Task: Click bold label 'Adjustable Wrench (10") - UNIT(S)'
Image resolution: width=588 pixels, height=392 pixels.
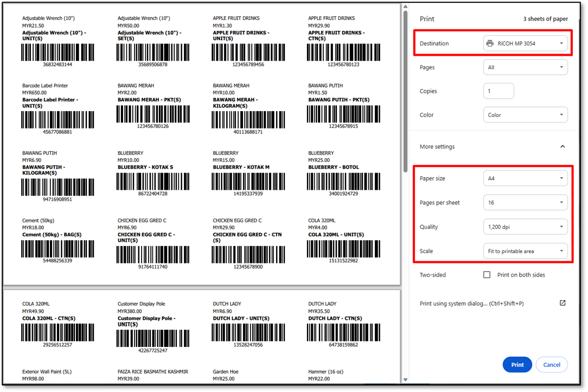Action: (54, 36)
